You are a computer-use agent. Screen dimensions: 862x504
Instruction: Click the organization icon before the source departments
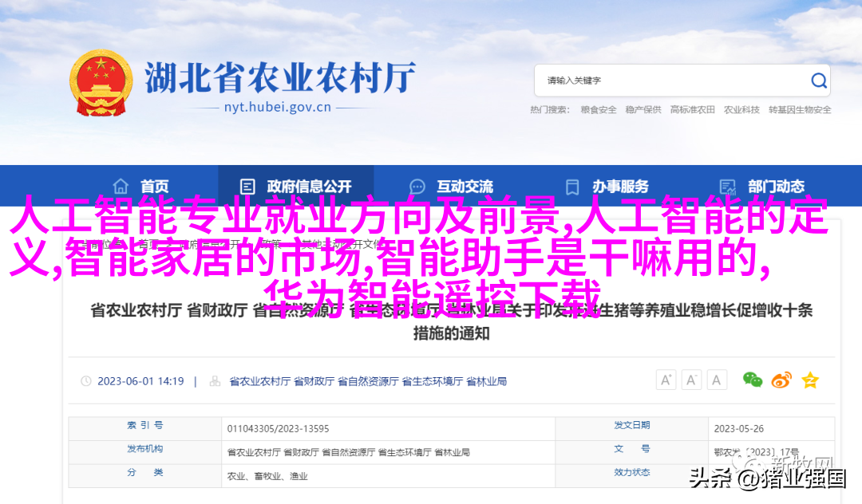tap(215, 381)
